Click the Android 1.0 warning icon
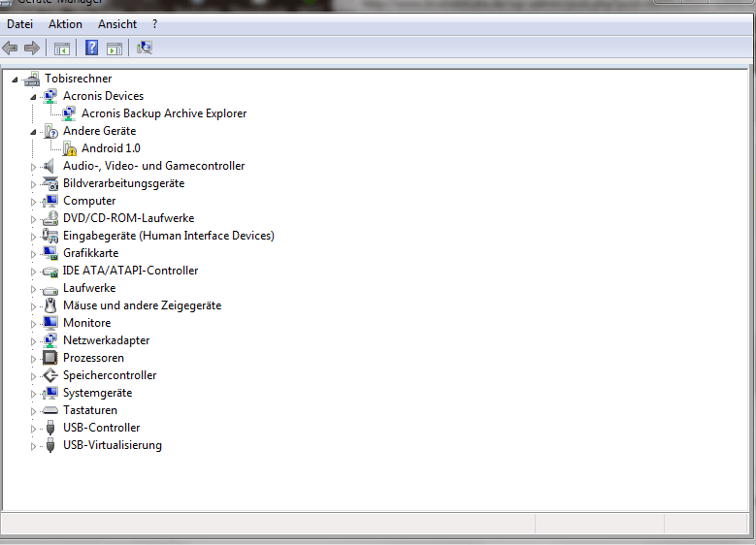 point(69,148)
